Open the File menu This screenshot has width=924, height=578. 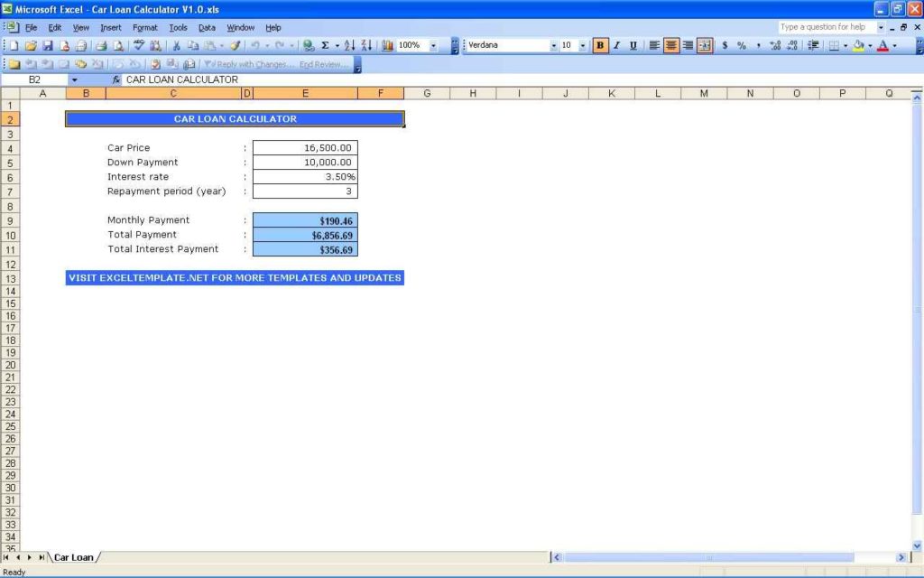[31, 28]
